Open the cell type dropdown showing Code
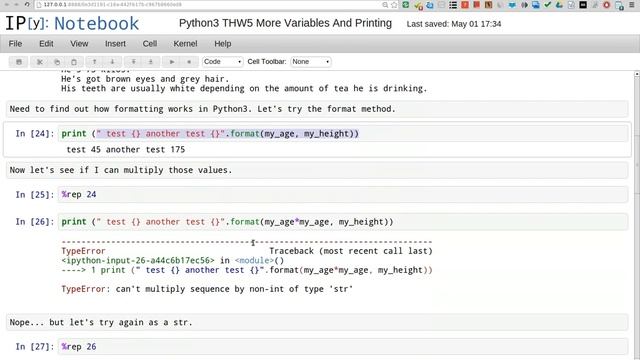640x360 pixels. [222, 62]
